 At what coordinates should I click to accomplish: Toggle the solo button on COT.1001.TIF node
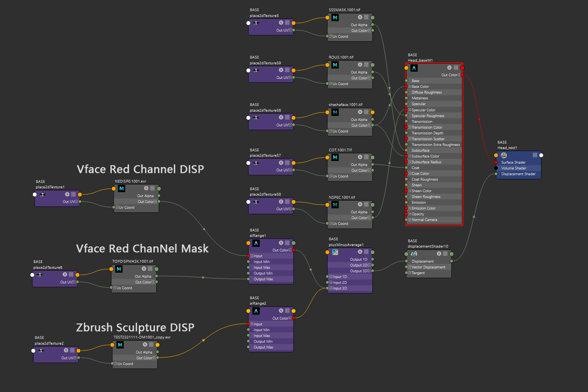(x=360, y=157)
